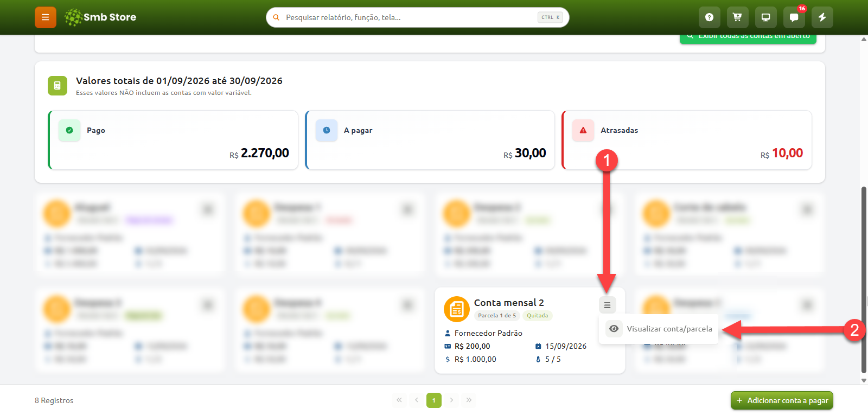Click the R$ 1.000,00 total value
The image size is (868, 415).
pyautogui.click(x=475, y=359)
